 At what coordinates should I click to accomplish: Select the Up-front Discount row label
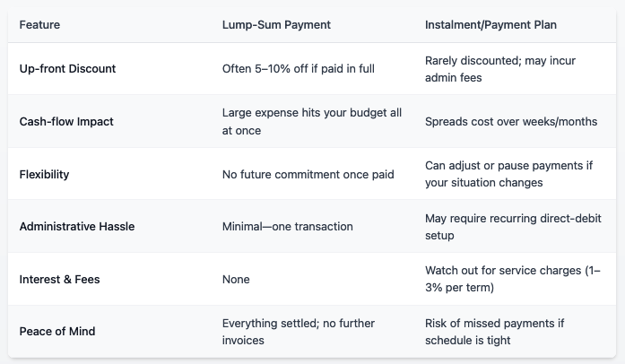click(x=67, y=68)
